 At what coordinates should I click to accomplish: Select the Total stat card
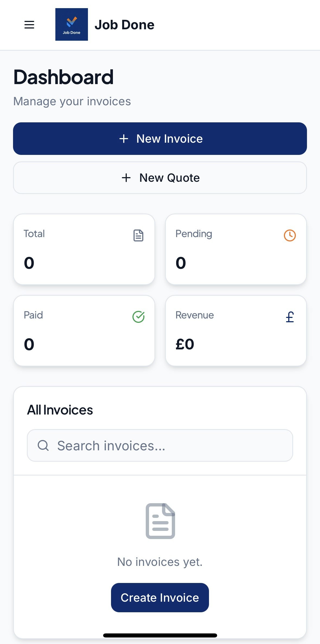pyautogui.click(x=84, y=249)
